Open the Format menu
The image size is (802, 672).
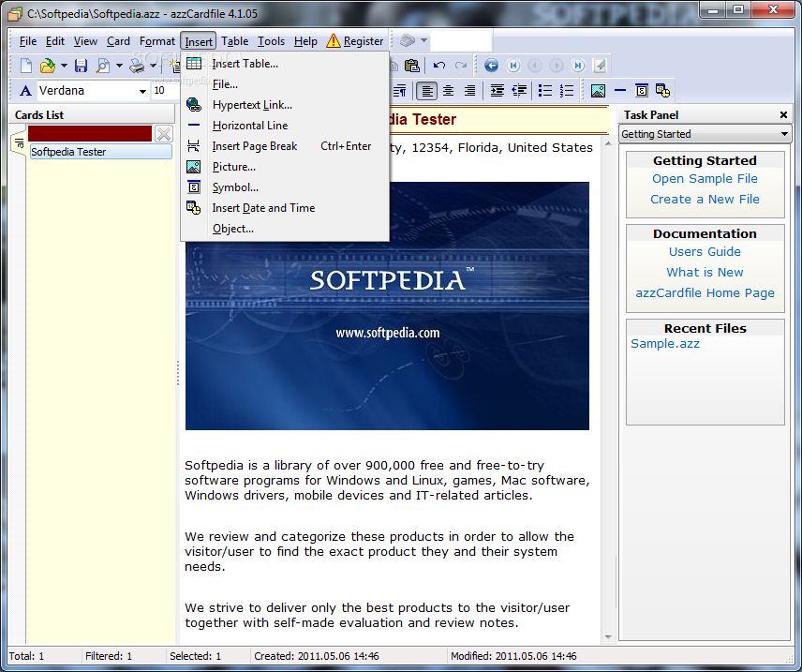157,41
